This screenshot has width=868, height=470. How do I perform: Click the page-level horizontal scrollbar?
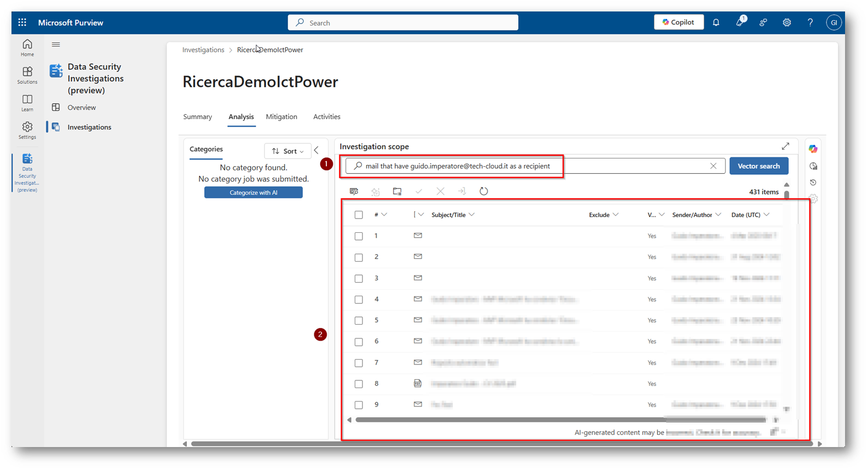[x=501, y=444]
